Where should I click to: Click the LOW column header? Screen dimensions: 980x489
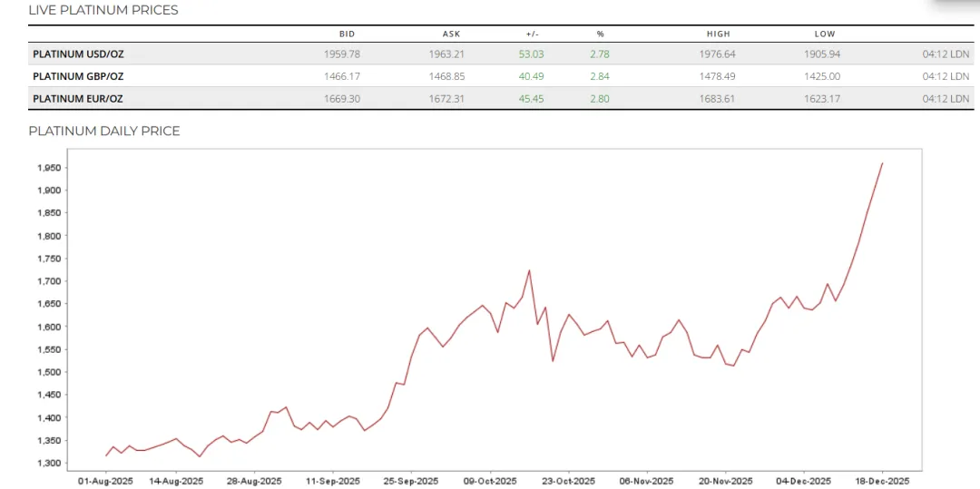click(824, 34)
